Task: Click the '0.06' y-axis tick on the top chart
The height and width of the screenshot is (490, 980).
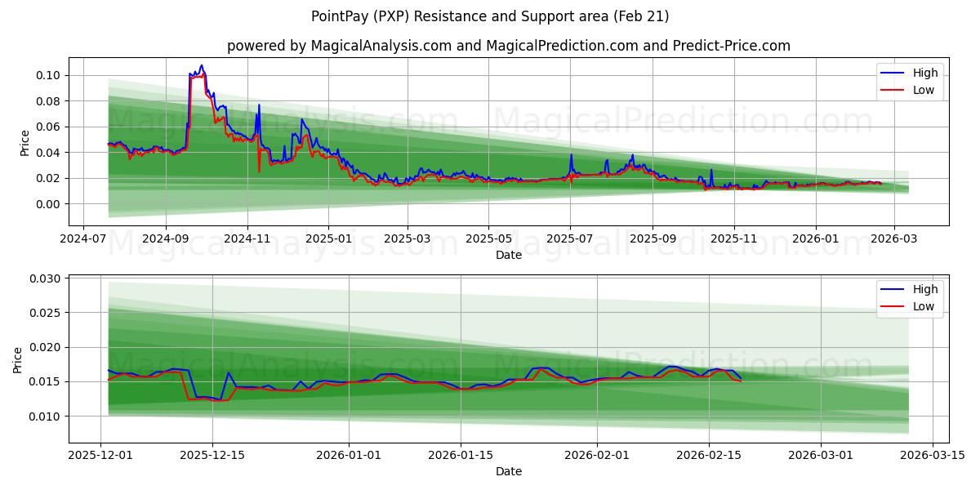Action: click(50, 127)
